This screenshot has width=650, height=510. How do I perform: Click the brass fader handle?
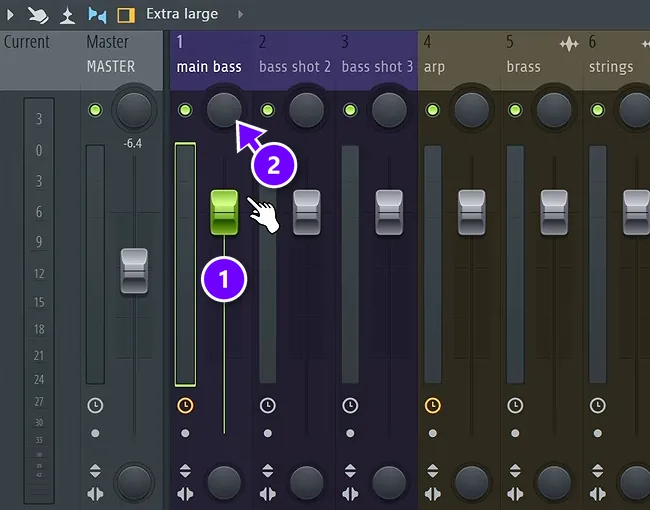pyautogui.click(x=554, y=212)
